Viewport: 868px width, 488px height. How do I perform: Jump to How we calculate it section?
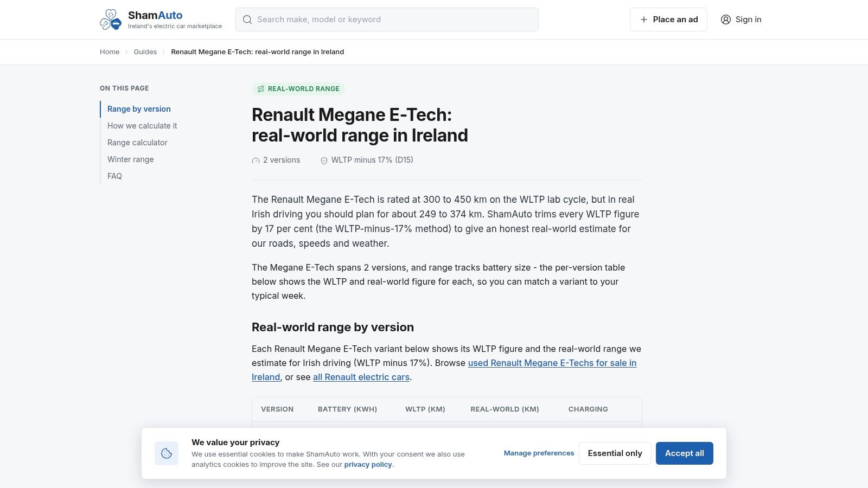pyautogui.click(x=142, y=126)
